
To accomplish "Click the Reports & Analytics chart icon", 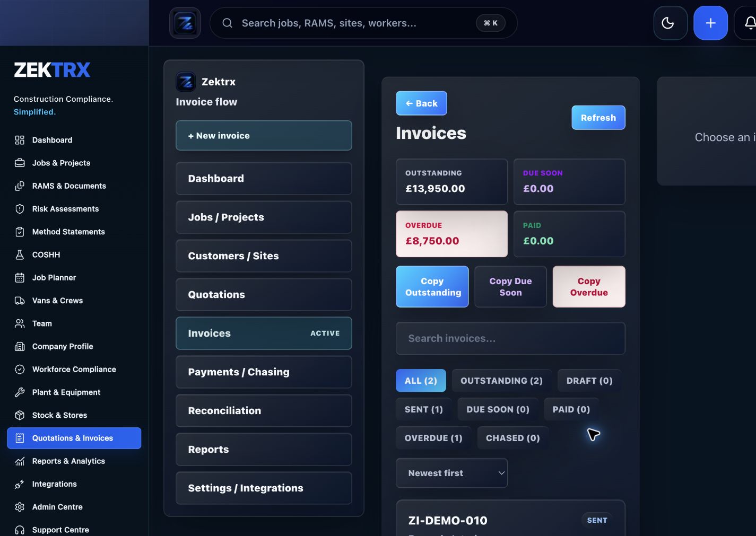I will (20, 461).
